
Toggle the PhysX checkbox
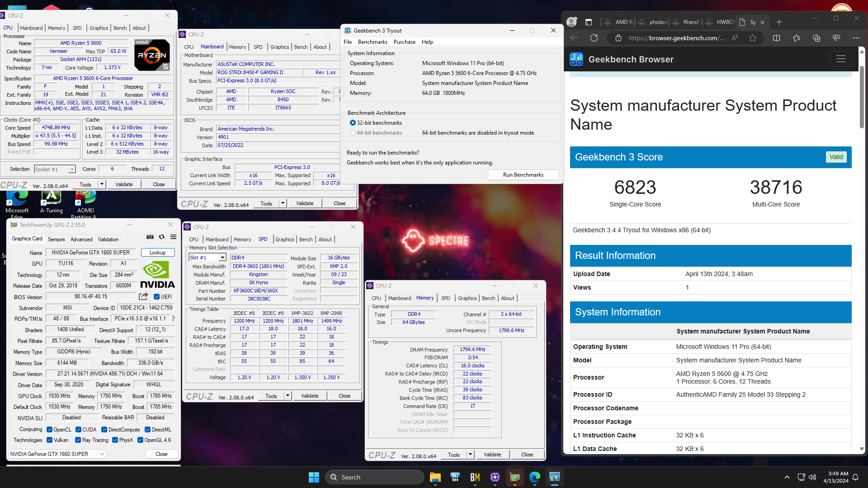[x=115, y=440]
